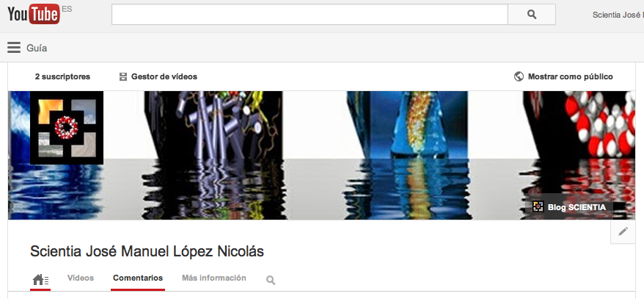Click the Gestor de vídeos icon
This screenshot has width=644, height=299.
tap(123, 76)
